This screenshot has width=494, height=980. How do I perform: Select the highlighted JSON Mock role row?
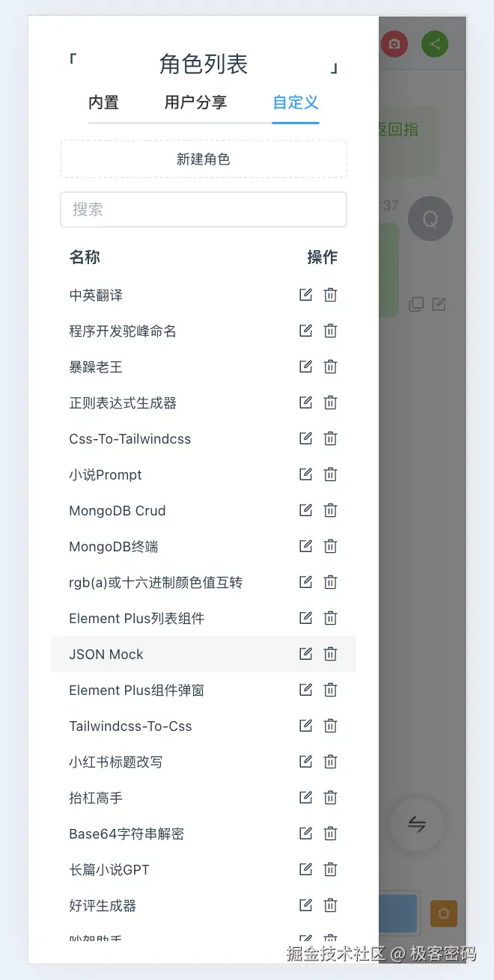tap(150, 654)
